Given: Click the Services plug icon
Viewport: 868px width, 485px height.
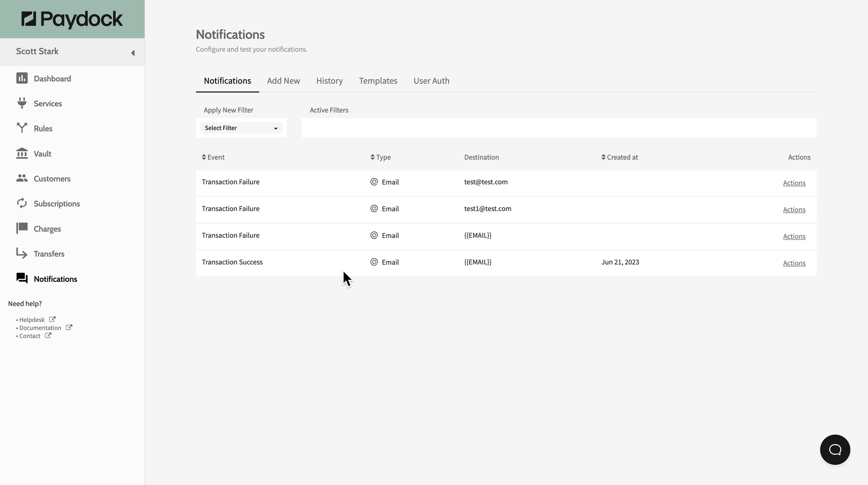Looking at the screenshot, I should (22, 103).
